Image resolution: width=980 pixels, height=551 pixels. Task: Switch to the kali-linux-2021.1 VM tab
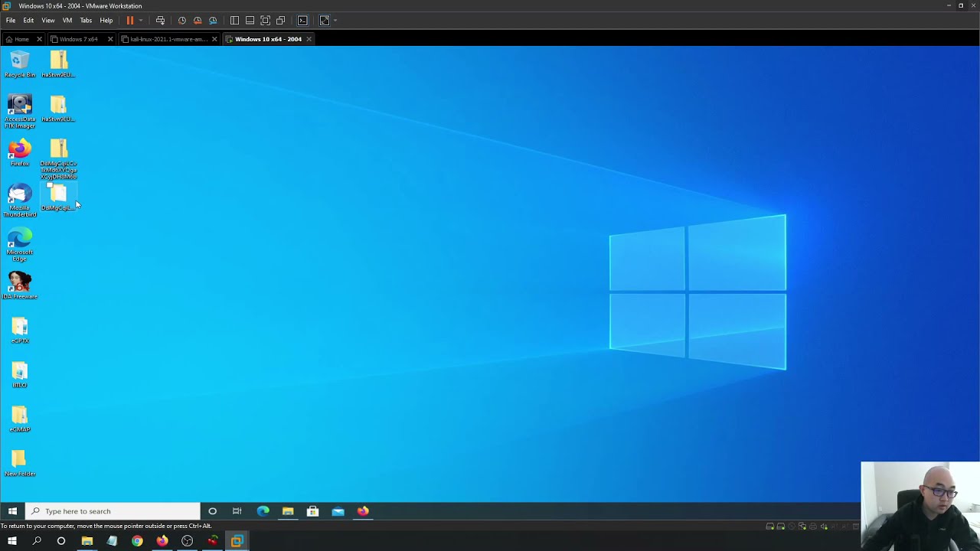(x=168, y=39)
